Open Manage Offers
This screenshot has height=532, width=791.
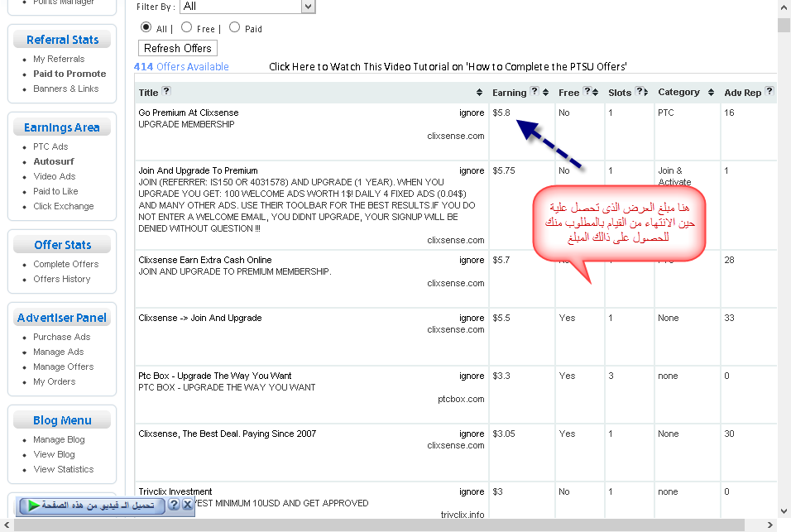click(x=64, y=367)
